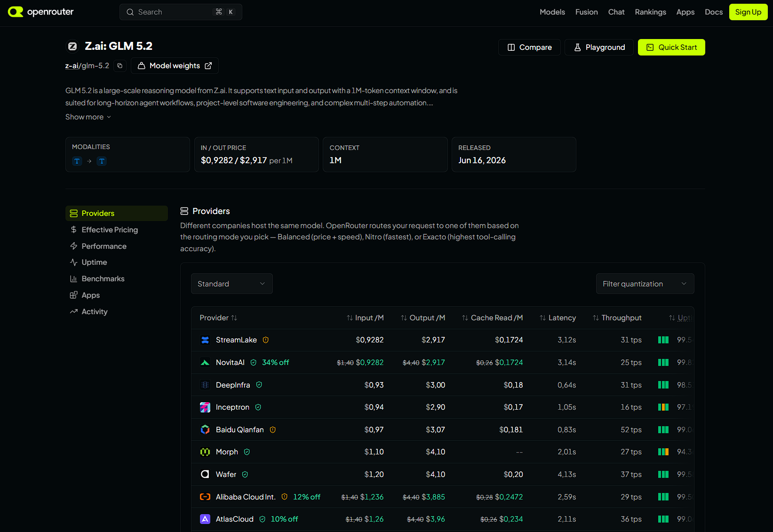Open Chat in the top navigation
This screenshot has height=532, width=773.
coord(616,12)
